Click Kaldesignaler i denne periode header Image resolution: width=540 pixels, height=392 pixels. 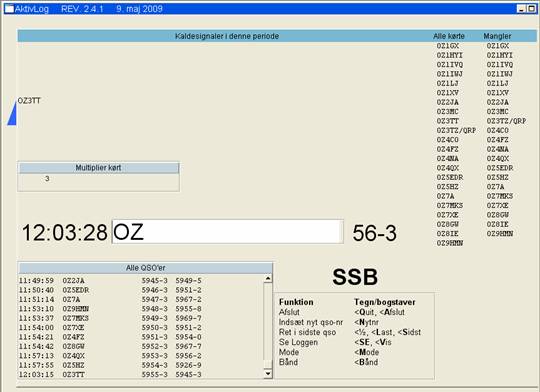point(227,36)
